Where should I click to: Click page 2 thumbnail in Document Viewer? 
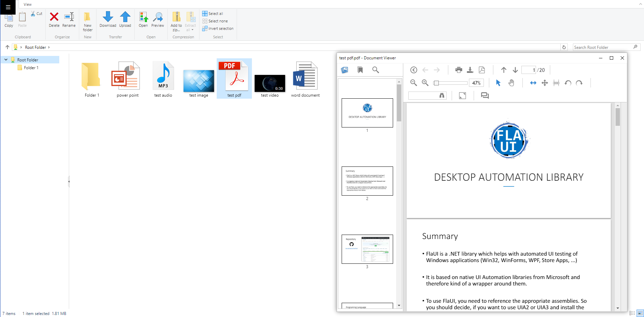pos(367,181)
